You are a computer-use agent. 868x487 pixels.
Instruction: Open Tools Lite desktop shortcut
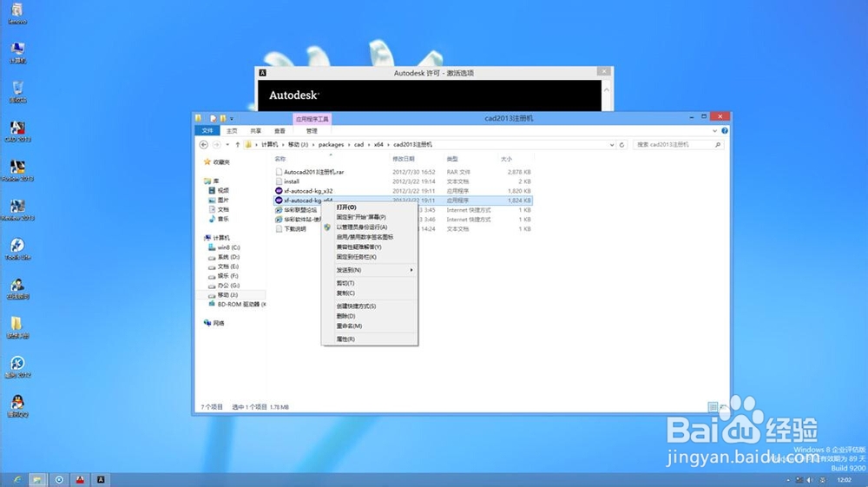tap(17, 249)
